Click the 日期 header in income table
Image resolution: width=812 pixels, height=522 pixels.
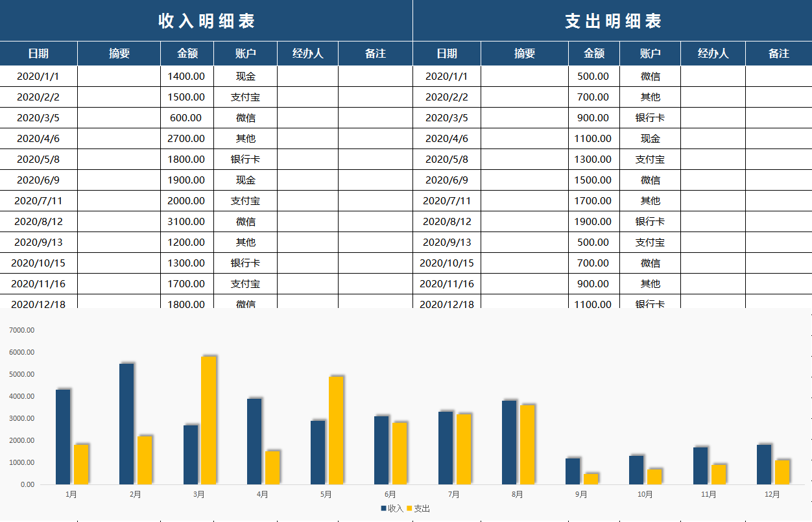(x=38, y=54)
